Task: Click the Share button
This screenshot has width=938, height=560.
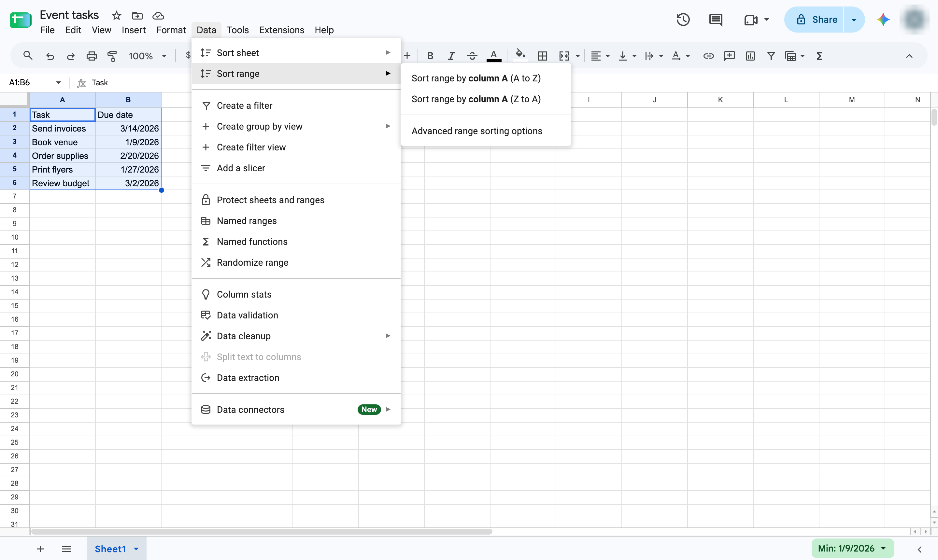Action: point(814,20)
